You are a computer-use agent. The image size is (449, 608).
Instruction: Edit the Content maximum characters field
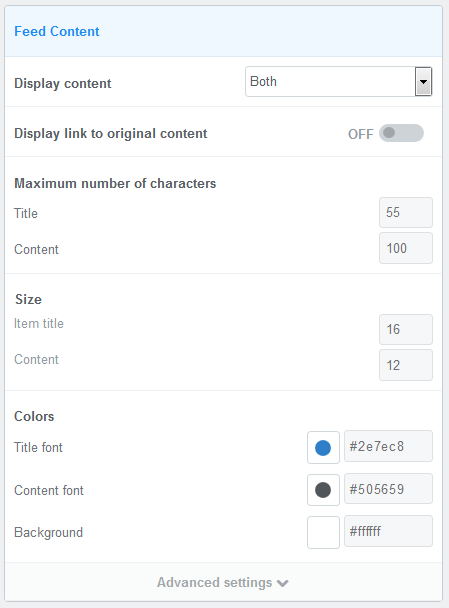coord(406,248)
